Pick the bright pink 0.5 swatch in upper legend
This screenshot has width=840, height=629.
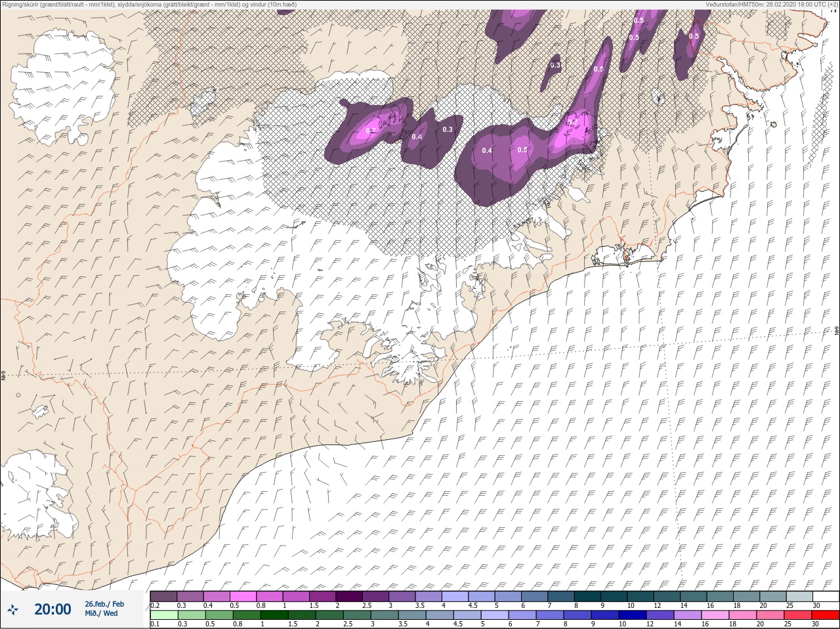[x=243, y=596]
